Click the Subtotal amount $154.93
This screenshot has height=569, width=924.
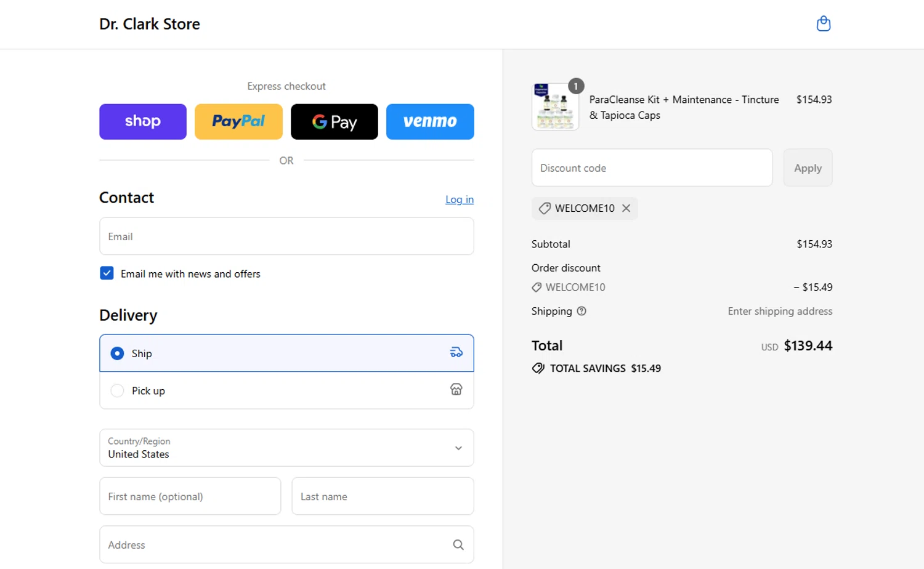click(x=814, y=244)
